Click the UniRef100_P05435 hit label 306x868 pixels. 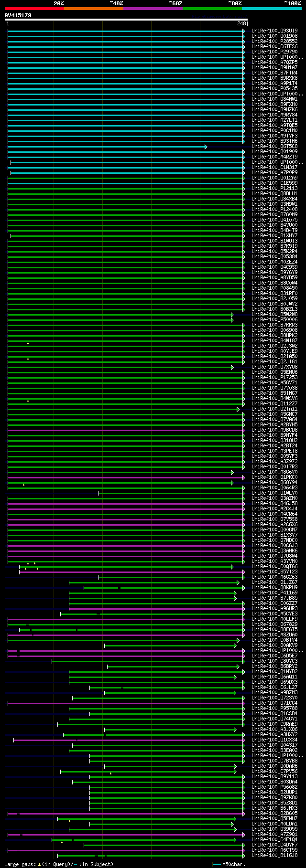pos(274,89)
